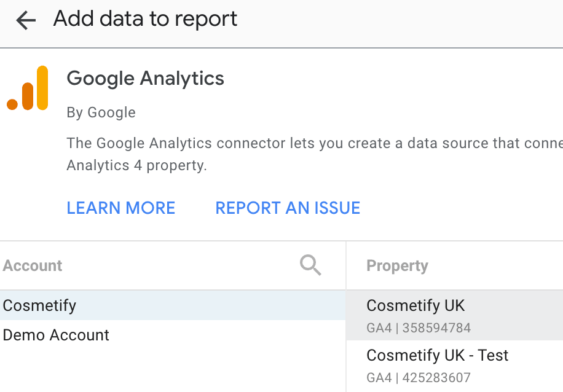
Task: Click REPORT AN ISSUE
Action: point(288,208)
